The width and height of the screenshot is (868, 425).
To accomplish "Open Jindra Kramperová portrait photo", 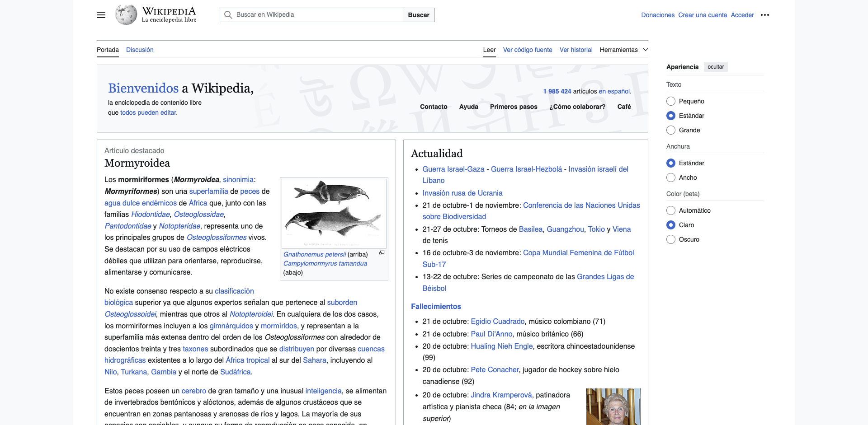I will point(613,406).
